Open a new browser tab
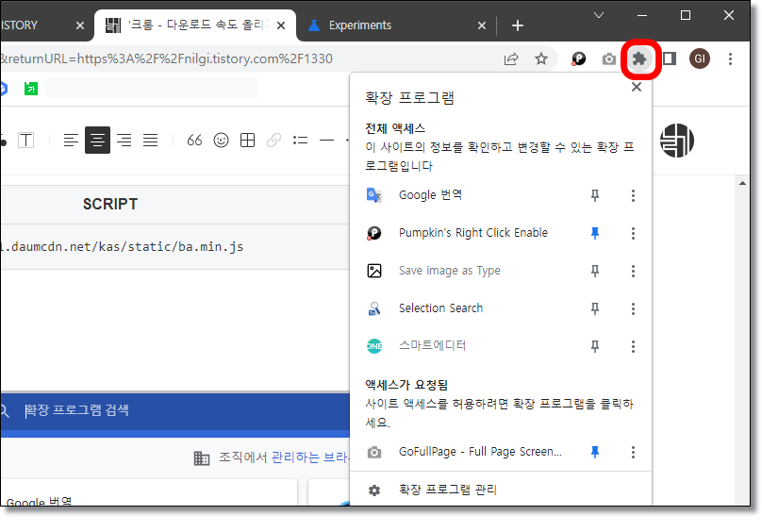The image size is (762, 532). (x=518, y=25)
